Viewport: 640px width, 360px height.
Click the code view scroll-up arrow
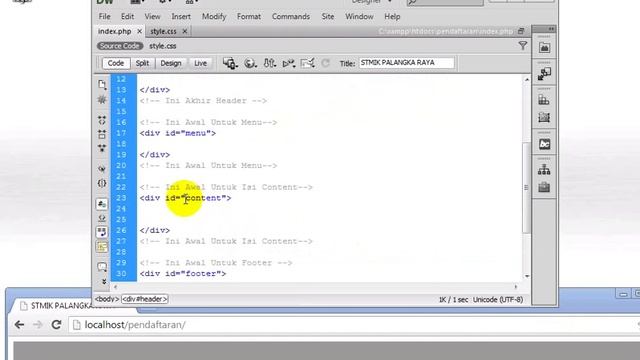click(527, 80)
